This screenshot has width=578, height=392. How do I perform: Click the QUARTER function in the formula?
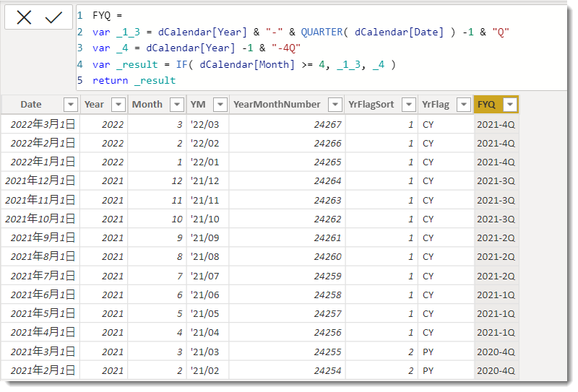click(322, 32)
